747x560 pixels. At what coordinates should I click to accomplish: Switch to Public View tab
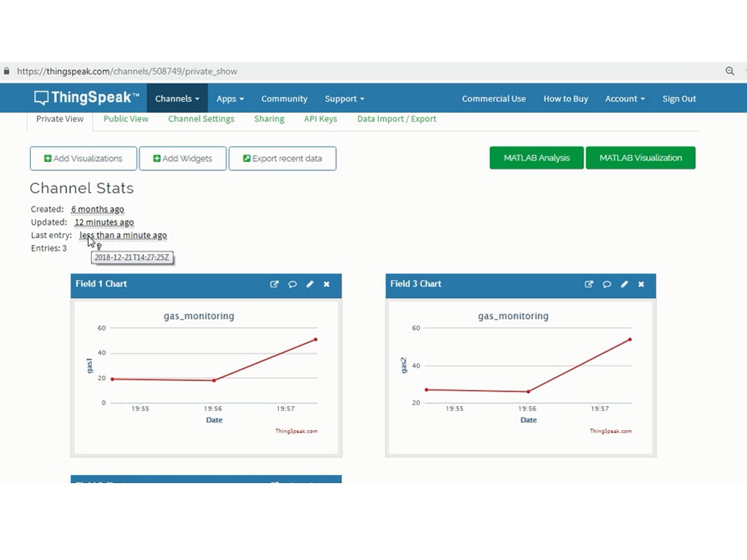click(125, 119)
